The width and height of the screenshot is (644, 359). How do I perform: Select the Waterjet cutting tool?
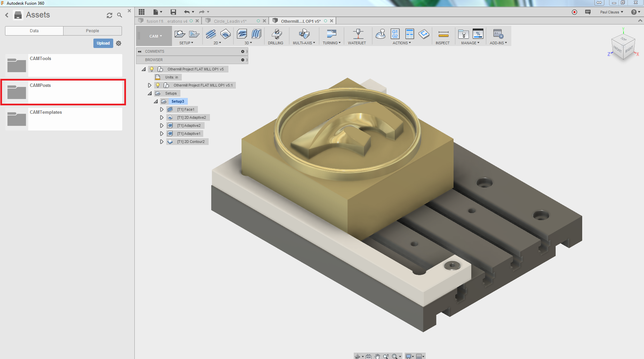pos(358,34)
